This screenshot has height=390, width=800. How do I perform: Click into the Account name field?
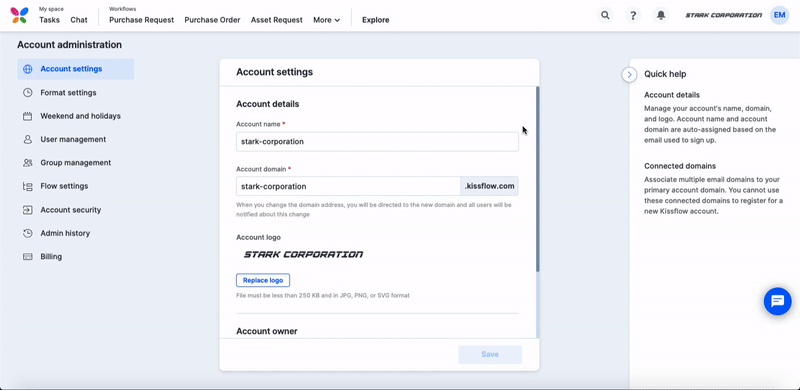pyautogui.click(x=377, y=141)
